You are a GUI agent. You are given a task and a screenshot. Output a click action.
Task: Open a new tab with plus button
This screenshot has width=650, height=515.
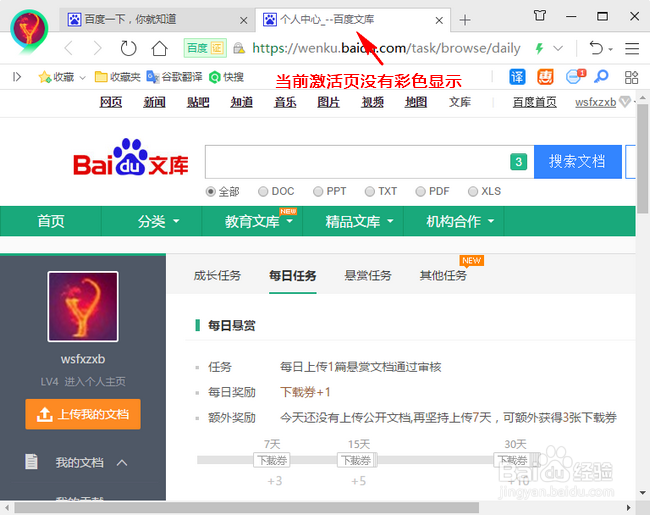465,19
